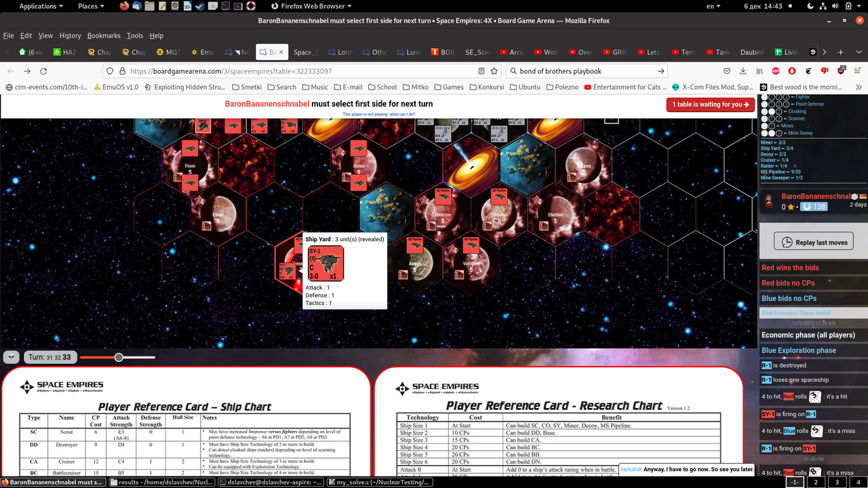This screenshot has height=488, width=868.
Task: Select Cloaking level 1 circle
Action: (772, 112)
